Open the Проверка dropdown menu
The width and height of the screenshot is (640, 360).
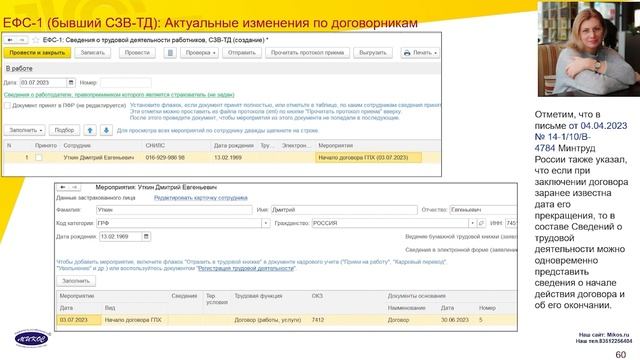200,53
